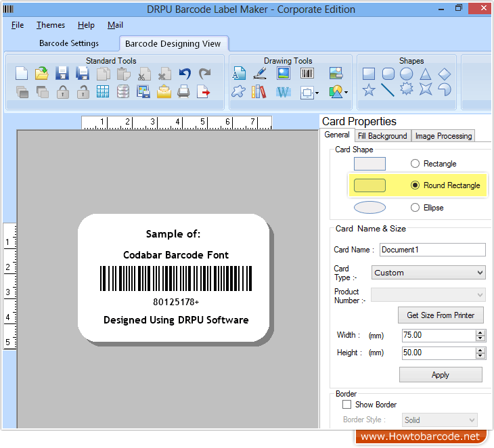Click the Rectangle card shape preview swatch
This screenshot has height=448, width=494.
click(369, 164)
